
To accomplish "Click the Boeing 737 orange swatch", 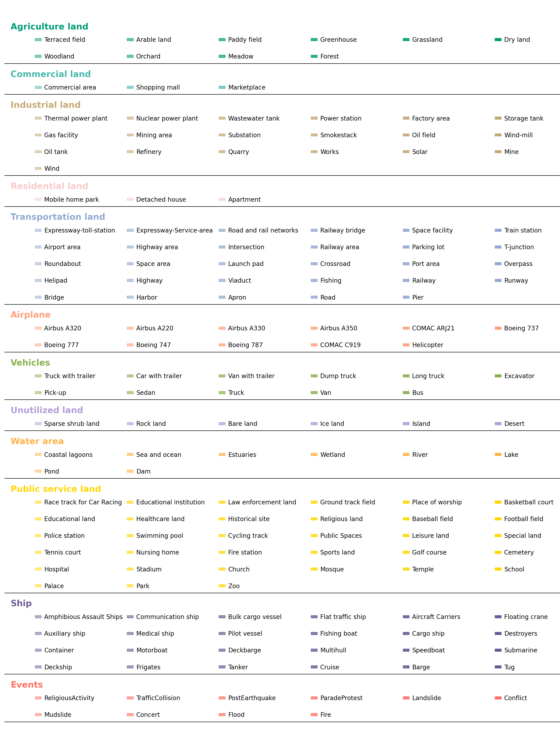I will 498,328.
